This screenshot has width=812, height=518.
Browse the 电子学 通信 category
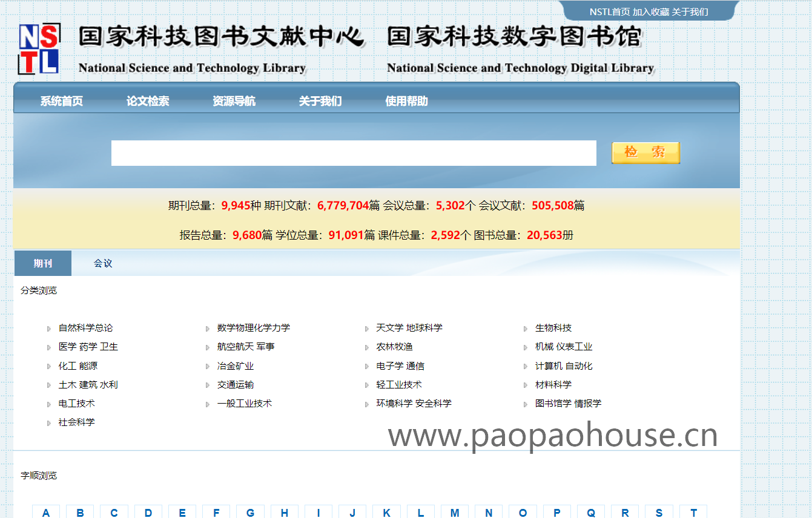[400, 366]
